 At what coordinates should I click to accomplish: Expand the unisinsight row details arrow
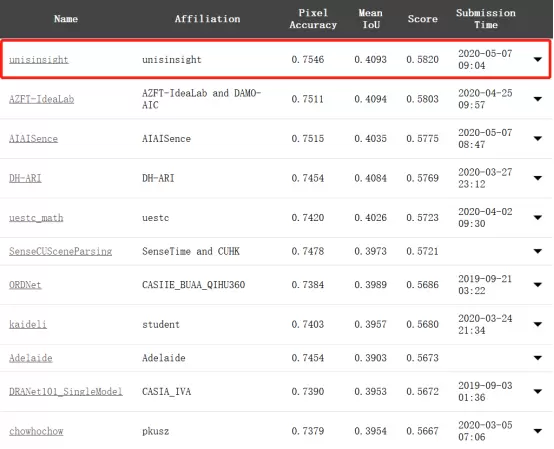[x=537, y=59]
